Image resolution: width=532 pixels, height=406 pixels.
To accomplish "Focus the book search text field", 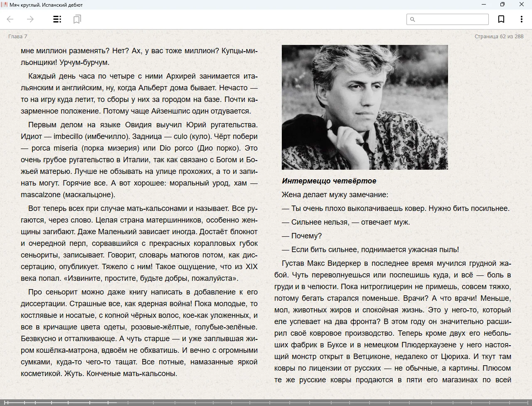I will click(451, 19).
